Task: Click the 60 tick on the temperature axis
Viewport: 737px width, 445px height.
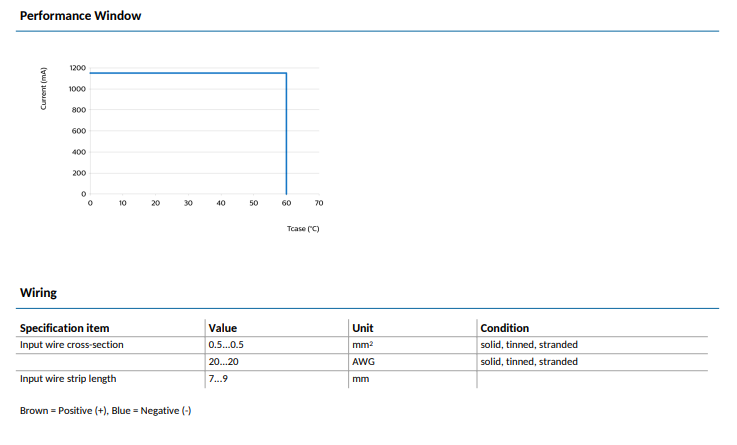Action: (286, 203)
